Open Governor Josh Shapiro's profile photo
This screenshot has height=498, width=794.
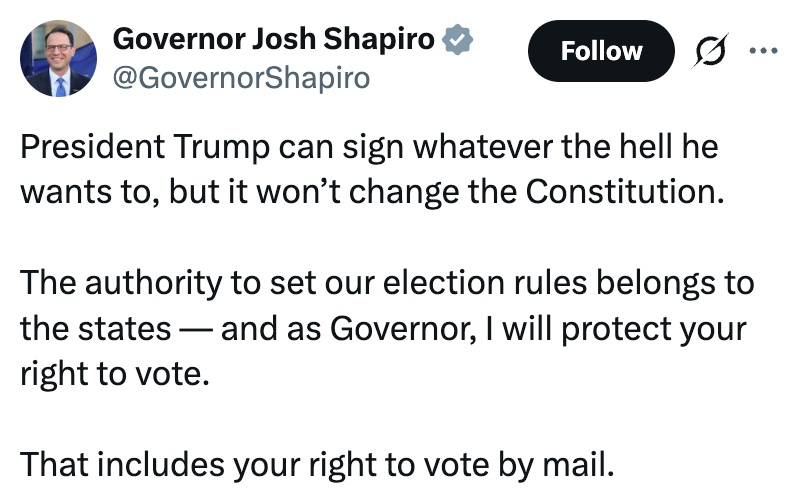58,58
